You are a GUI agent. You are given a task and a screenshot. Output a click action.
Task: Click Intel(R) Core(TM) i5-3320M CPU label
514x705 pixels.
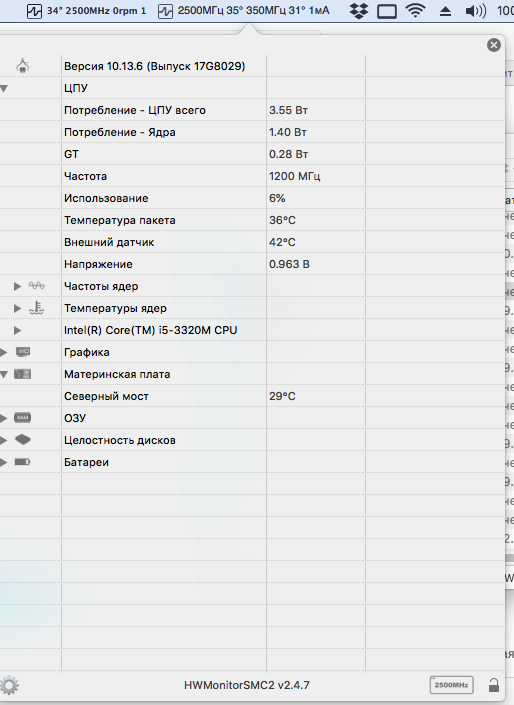[150, 330]
